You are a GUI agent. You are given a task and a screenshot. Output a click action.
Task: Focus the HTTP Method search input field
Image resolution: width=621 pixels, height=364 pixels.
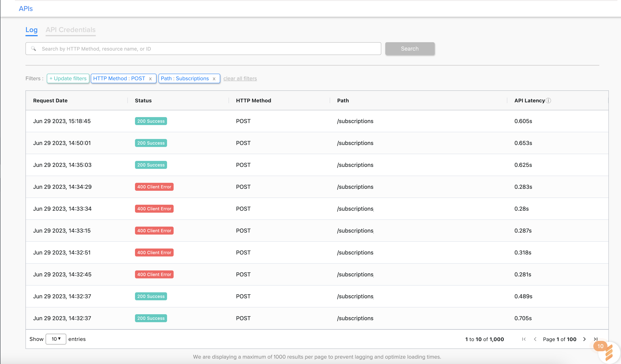(209, 49)
